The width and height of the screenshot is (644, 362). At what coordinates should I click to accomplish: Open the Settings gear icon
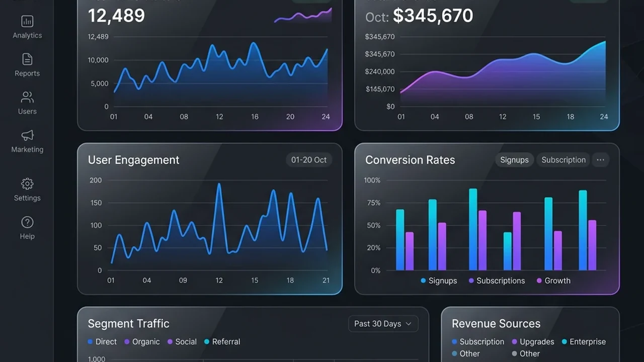27,184
